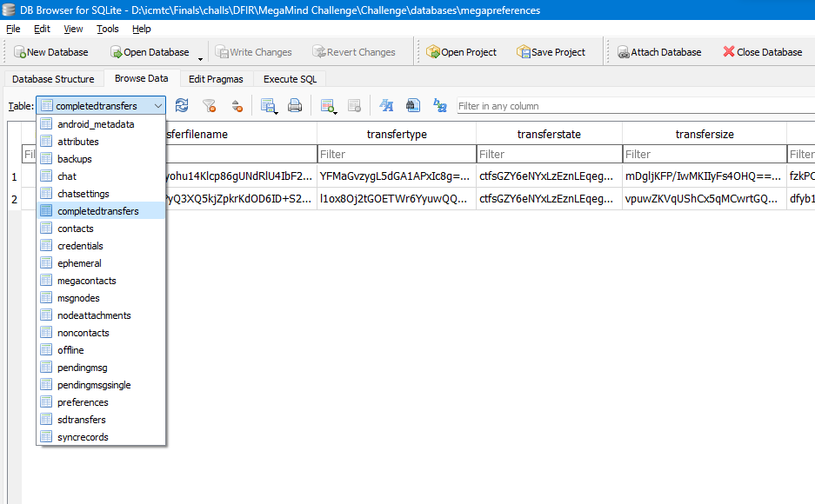Image resolution: width=815 pixels, height=504 pixels.
Task: Insert a new record with the add-row icon
Action: point(328,105)
